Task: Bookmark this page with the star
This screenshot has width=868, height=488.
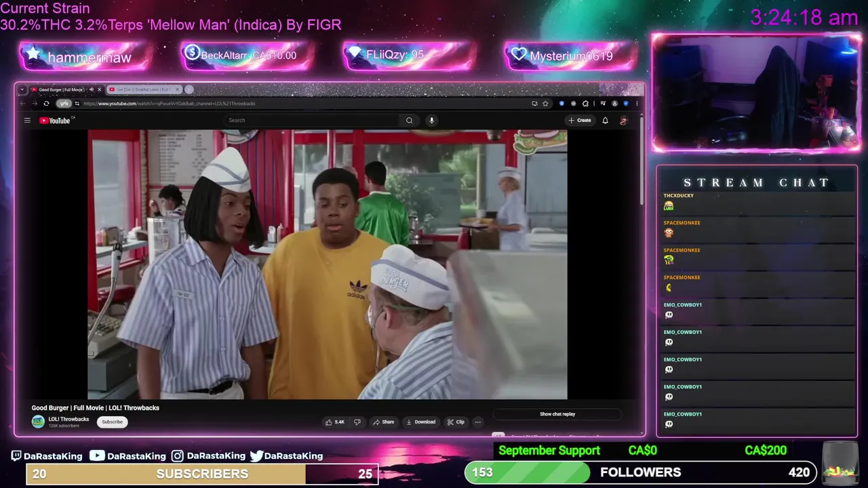Action: (x=545, y=104)
